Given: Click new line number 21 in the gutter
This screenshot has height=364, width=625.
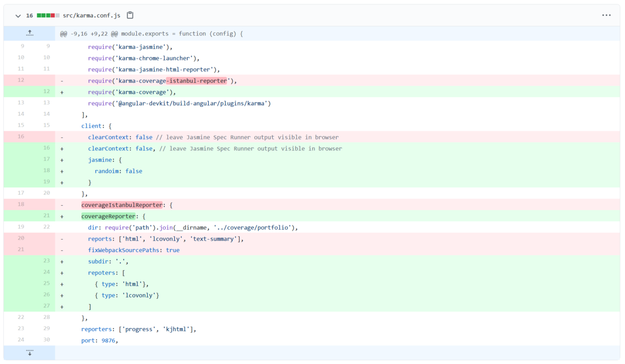Looking at the screenshot, I should pyautogui.click(x=46, y=216).
